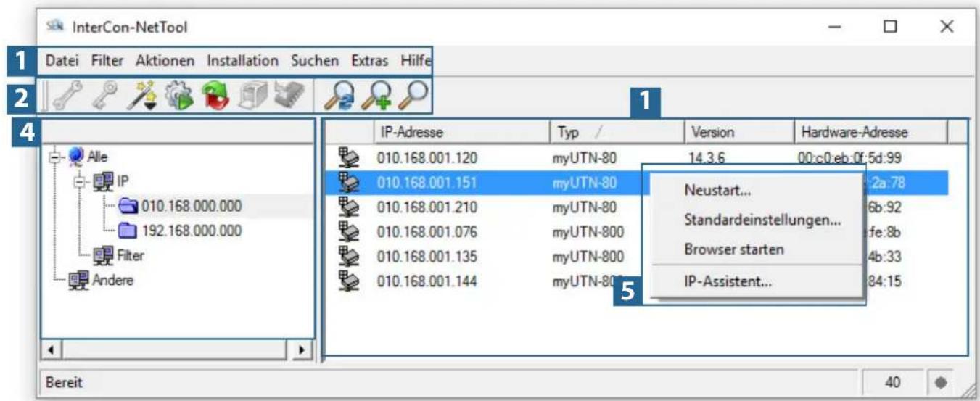Sort by the Typ column header
980x401 pixels.
[x=617, y=133]
